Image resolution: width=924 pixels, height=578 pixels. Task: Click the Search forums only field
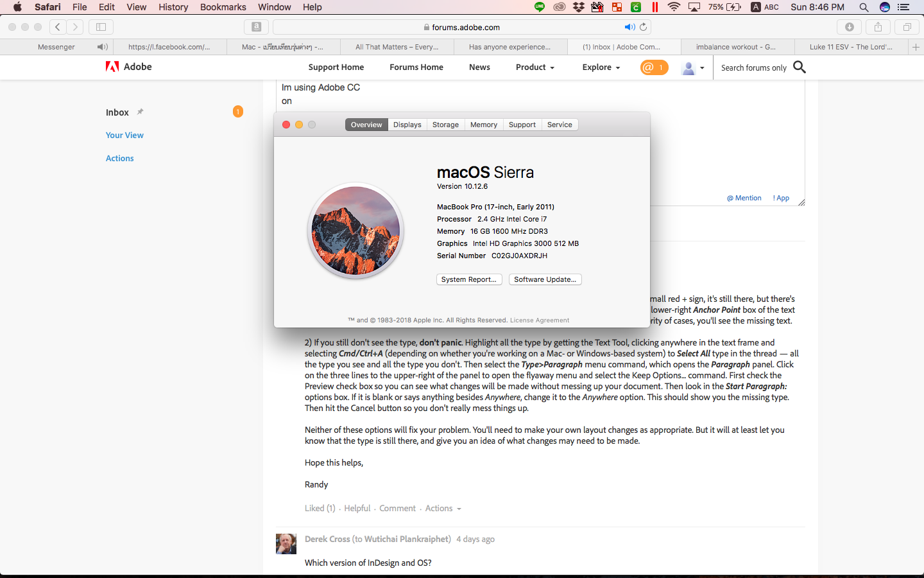pyautogui.click(x=754, y=67)
